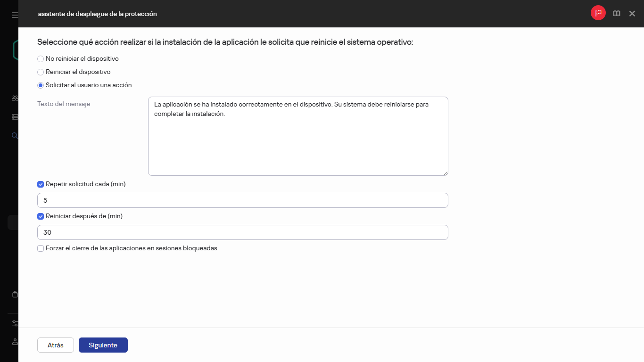
Task: Open the user account icon in sidebar
Action: (x=14, y=342)
